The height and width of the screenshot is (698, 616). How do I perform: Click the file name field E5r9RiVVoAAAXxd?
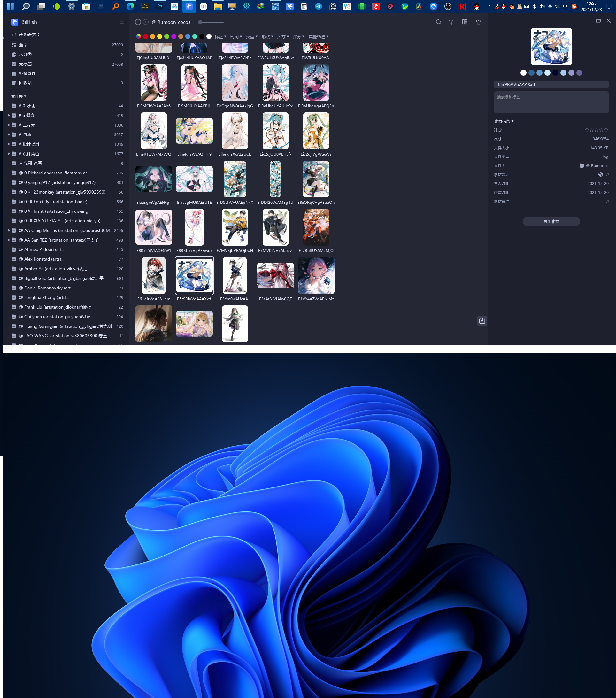[551, 84]
